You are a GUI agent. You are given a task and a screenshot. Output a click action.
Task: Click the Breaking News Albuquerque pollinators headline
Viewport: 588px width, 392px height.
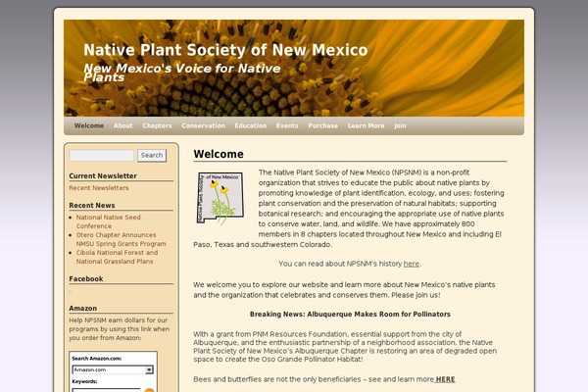tap(350, 315)
